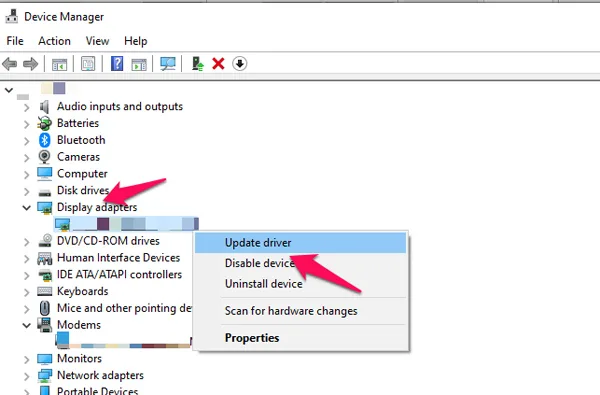Viewport: 600px width, 395px height.
Task: Open the blue question mark Help icon
Action: (x=117, y=64)
